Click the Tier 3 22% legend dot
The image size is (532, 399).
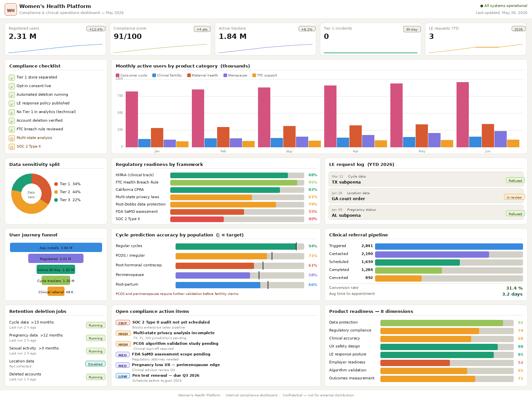coord(56,200)
